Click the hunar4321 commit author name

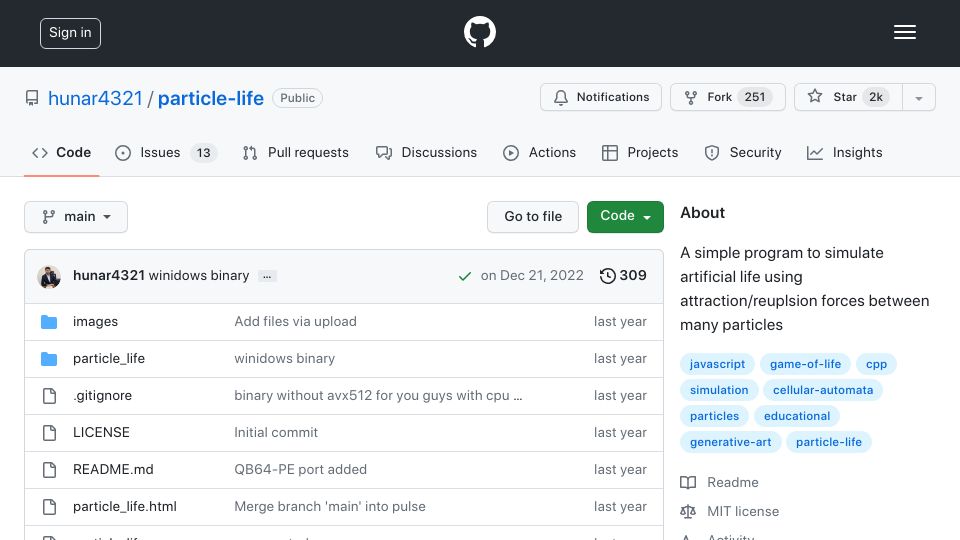tap(109, 276)
